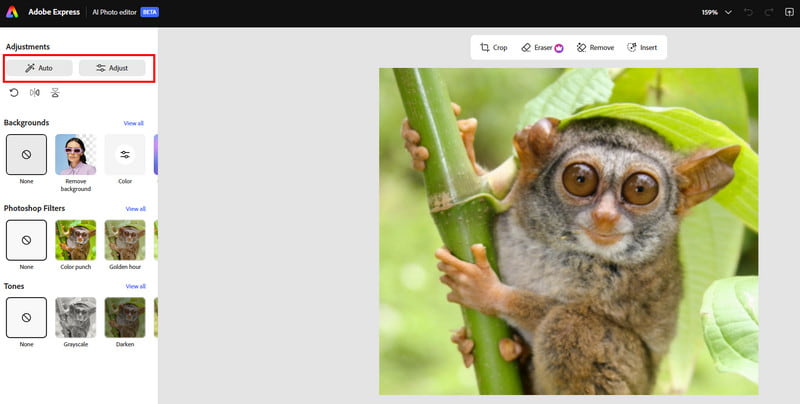Image resolution: width=800 pixels, height=404 pixels.
Task: Click the BETA badge
Action: (150, 12)
